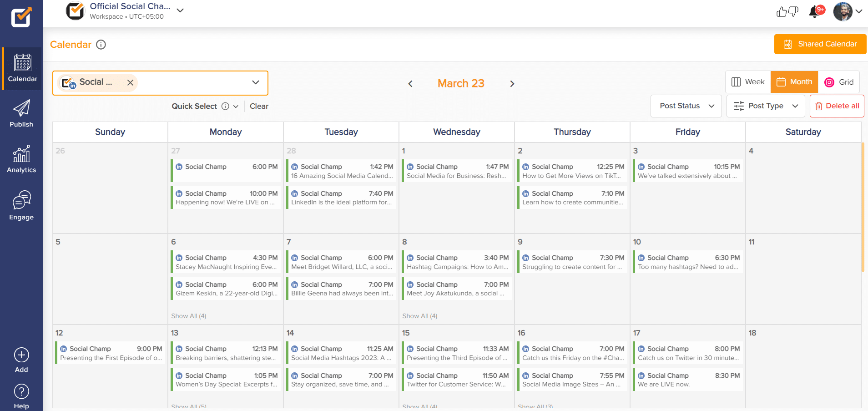868x411 pixels.
Task: Open the Help question mark icon
Action: click(x=21, y=391)
